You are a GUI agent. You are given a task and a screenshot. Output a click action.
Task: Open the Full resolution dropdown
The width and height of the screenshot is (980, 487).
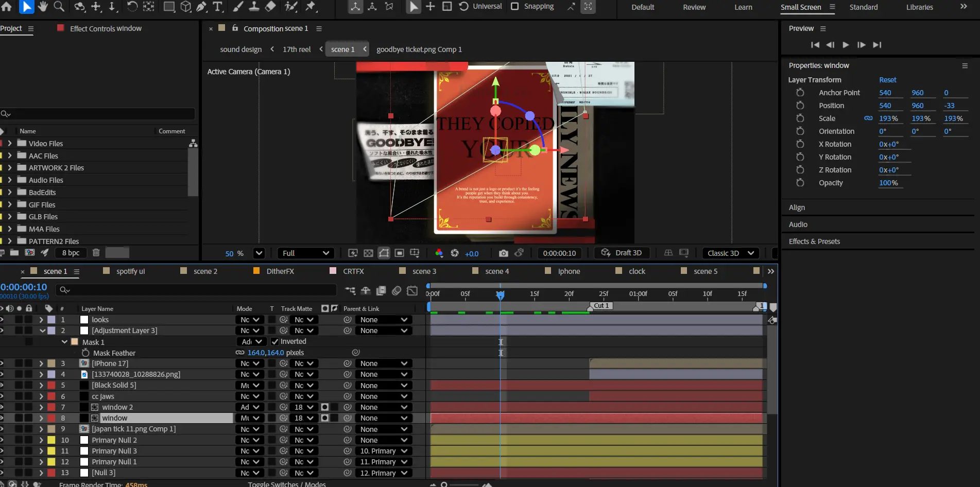point(305,253)
